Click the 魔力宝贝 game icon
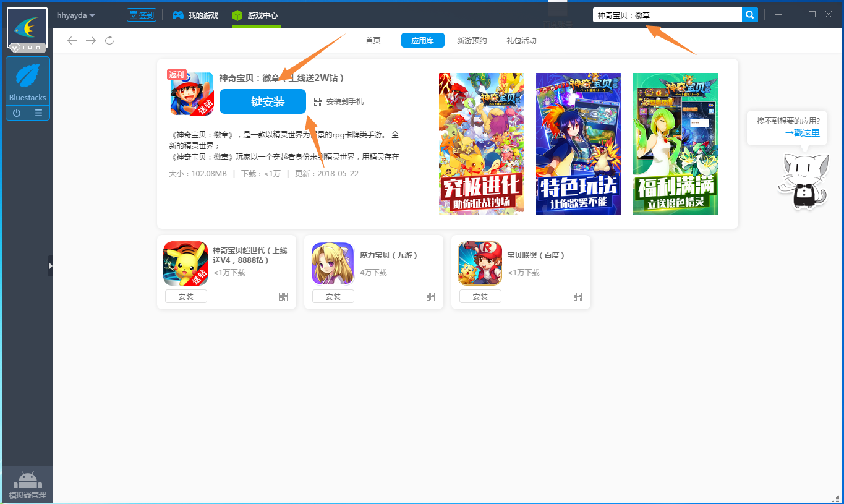The height and width of the screenshot is (504, 844). (333, 263)
